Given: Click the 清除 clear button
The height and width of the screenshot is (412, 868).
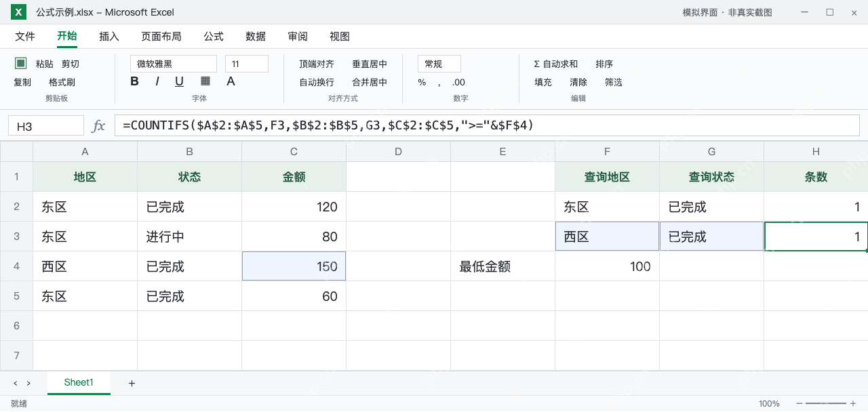Looking at the screenshot, I should [x=578, y=82].
